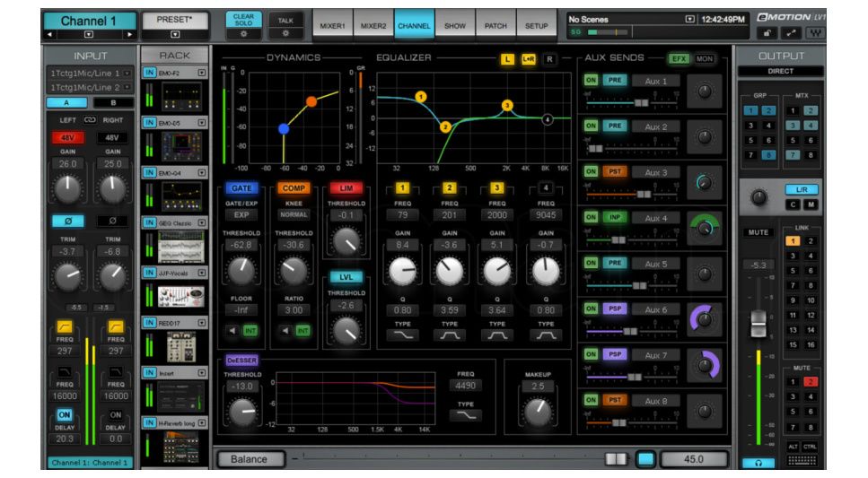Viewport: 868px width, 478px height.
Task: Switch to the SETUP tab
Action: (x=537, y=25)
